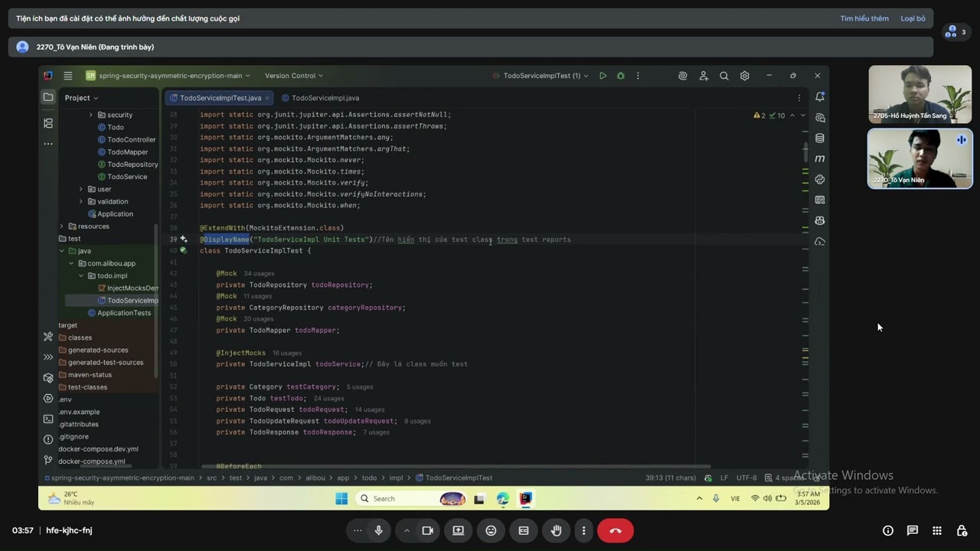
Task: Click the Project tool window folder icon
Action: tap(48, 97)
